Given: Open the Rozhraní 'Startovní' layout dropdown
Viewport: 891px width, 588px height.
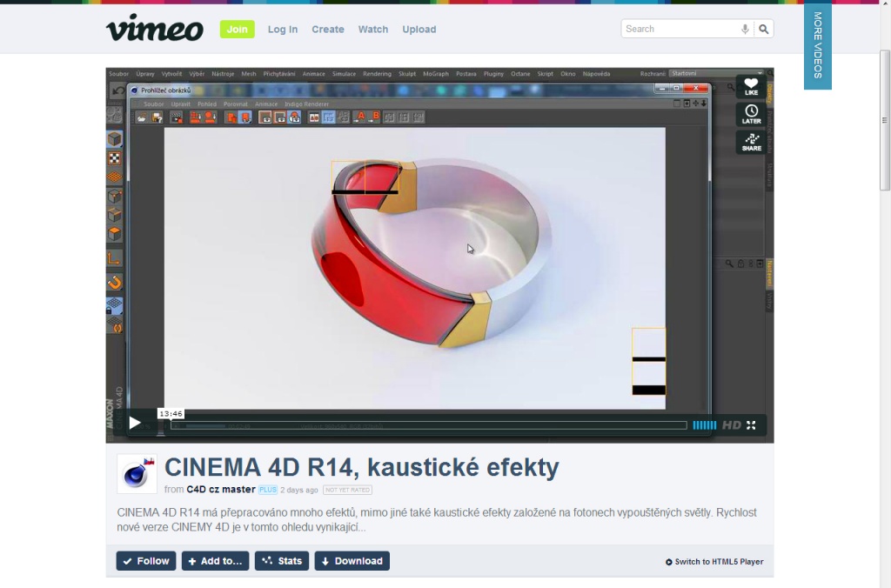Looking at the screenshot, I should (717, 73).
